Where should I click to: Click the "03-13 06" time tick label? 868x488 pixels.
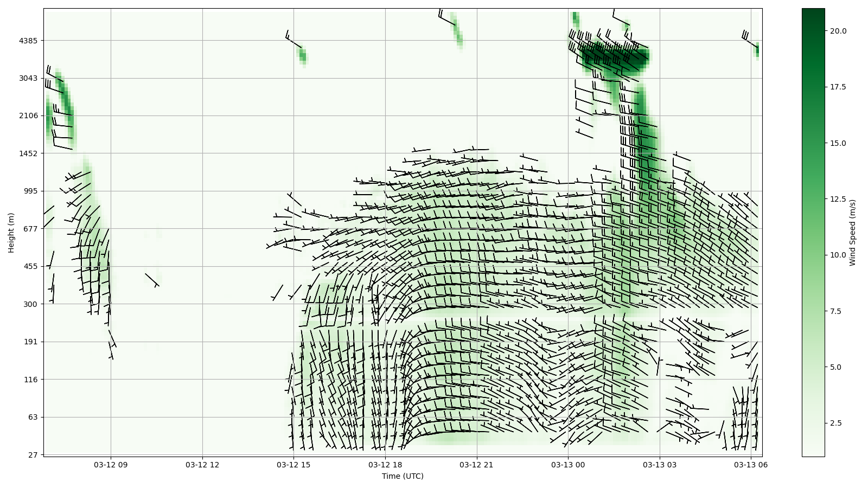point(751,465)
